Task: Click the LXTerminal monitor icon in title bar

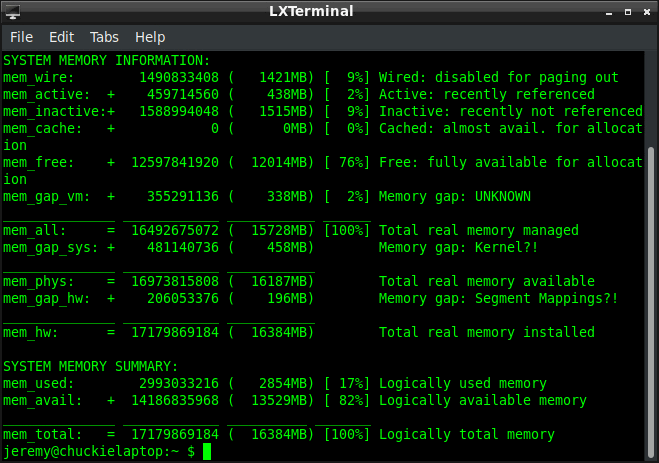Action: [13, 12]
